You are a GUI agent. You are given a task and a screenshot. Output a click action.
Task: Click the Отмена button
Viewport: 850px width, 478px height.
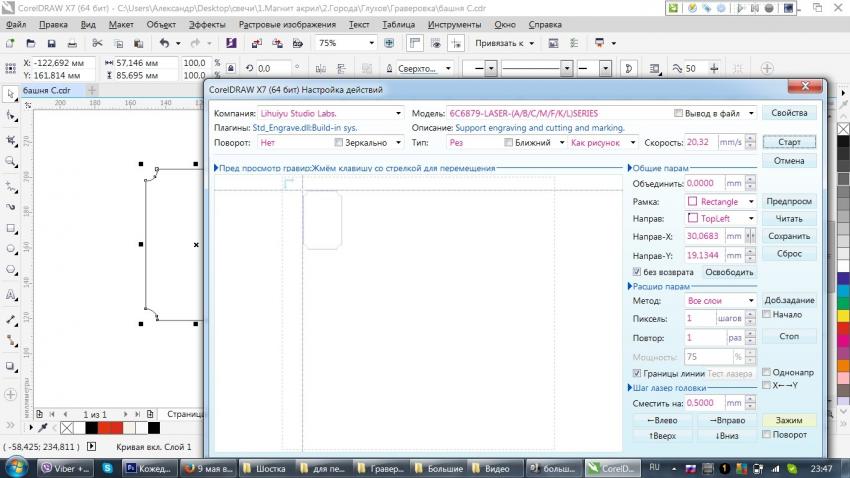[x=789, y=161]
